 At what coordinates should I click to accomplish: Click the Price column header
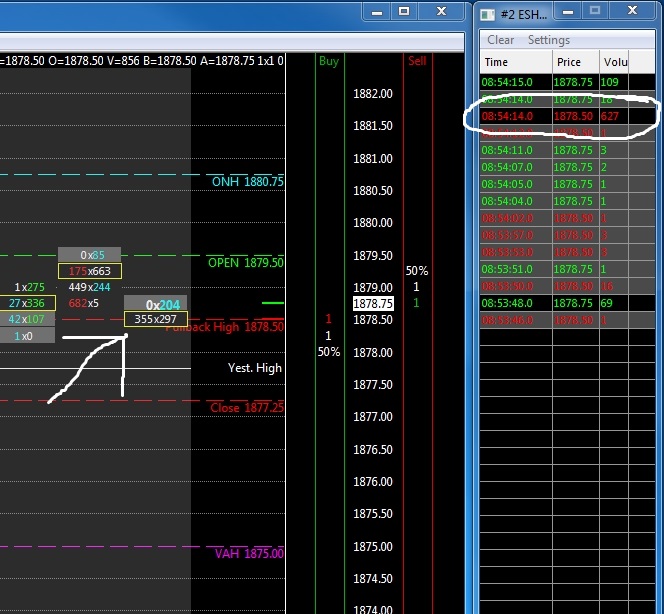tap(576, 62)
